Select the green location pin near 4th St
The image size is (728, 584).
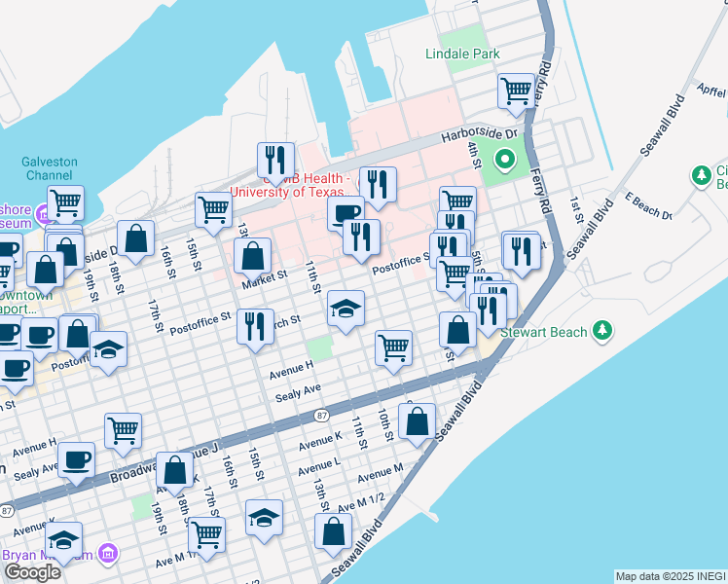504,159
